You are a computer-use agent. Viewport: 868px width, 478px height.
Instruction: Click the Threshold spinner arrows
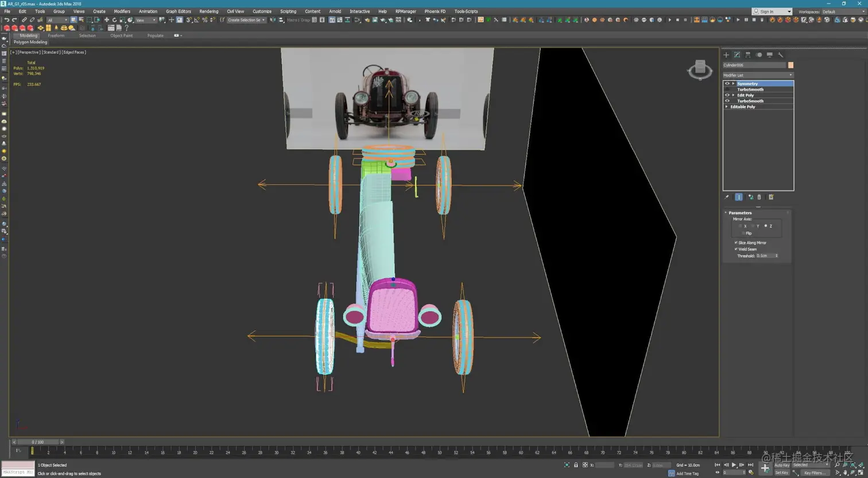coord(777,256)
